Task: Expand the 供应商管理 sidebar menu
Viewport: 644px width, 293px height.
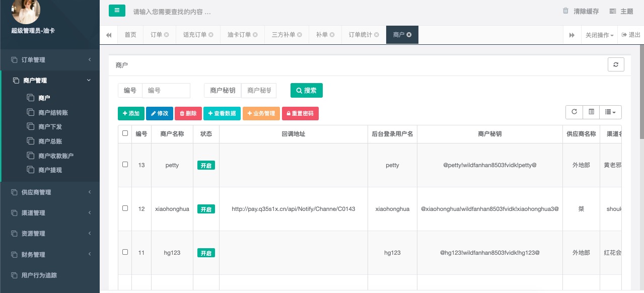Action: (50, 192)
